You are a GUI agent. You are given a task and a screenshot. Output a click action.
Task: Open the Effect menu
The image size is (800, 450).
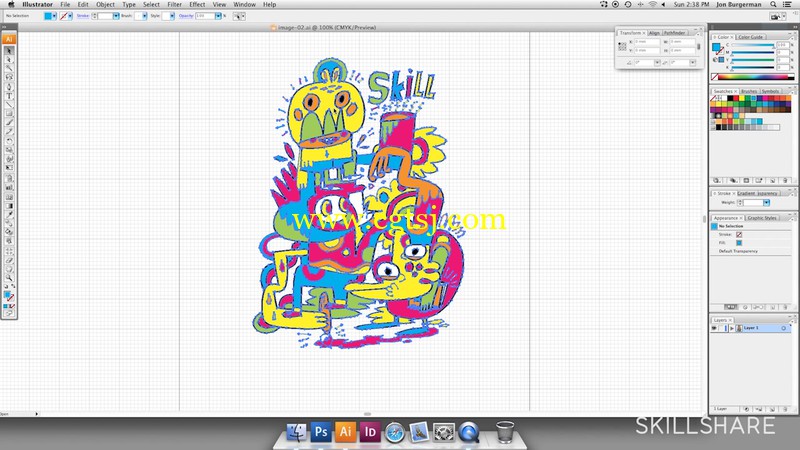[197, 5]
